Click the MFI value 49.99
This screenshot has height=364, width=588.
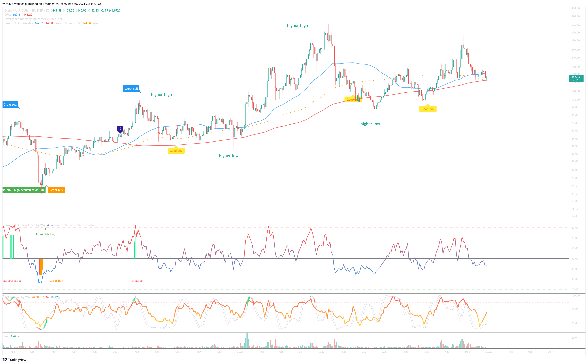[36, 297]
